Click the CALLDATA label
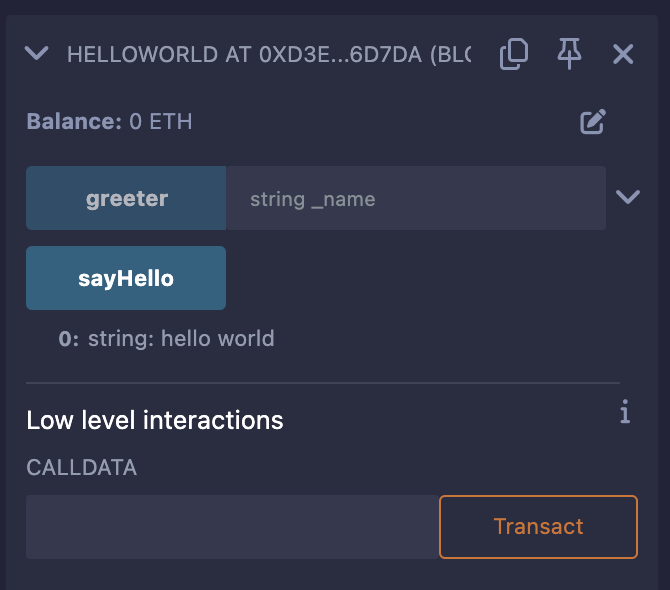The image size is (670, 590). (x=82, y=467)
